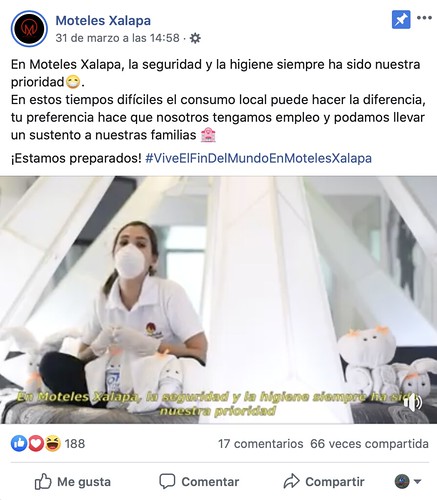Play the motel video thumbnail
437x500 pixels.
click(x=218, y=300)
